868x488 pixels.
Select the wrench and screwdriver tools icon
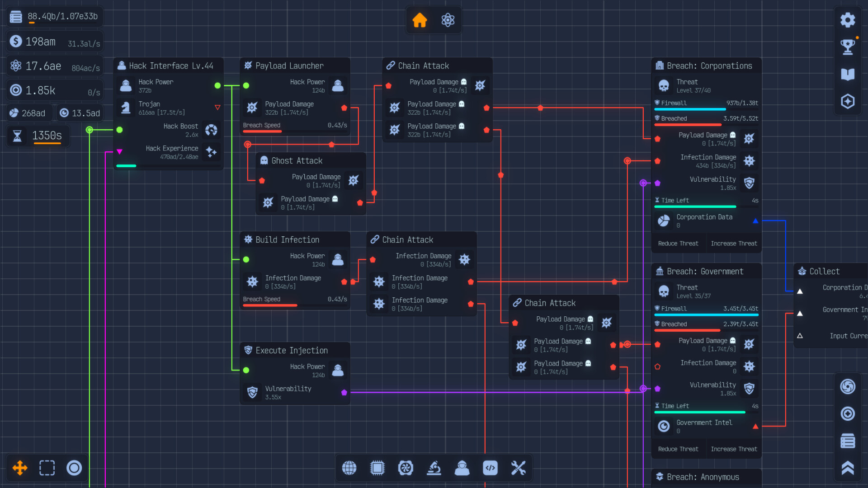(519, 468)
